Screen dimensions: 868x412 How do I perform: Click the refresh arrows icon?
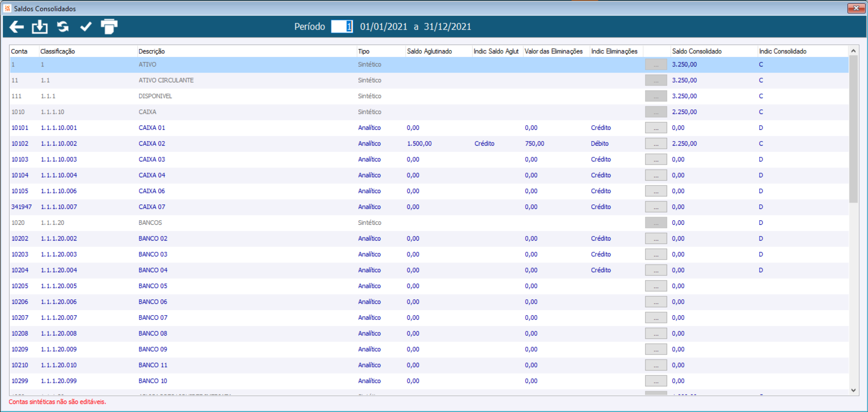(x=63, y=27)
